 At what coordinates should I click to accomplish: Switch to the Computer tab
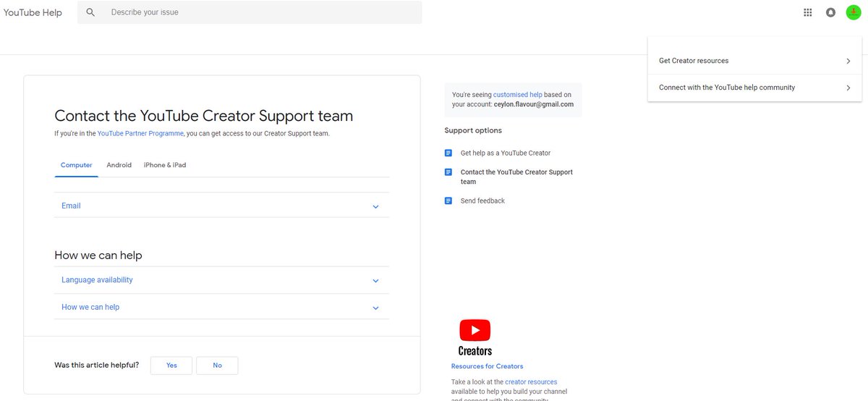[x=76, y=165]
